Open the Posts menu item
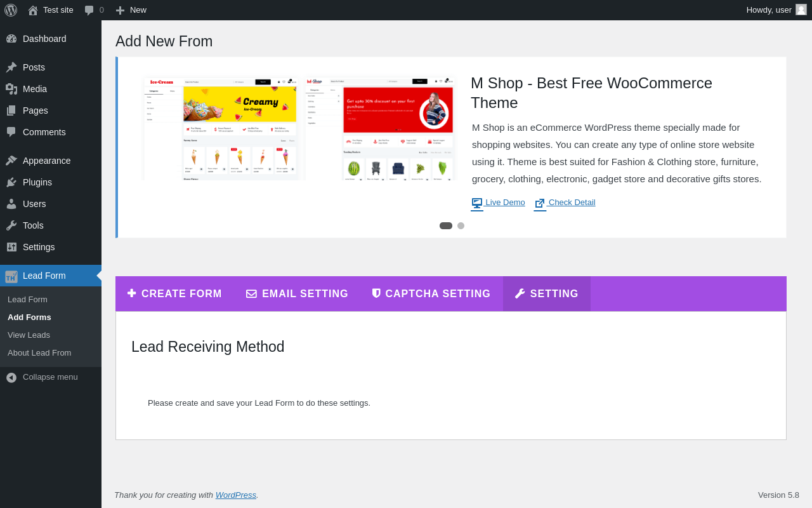This screenshot has height=508, width=812. pos(51,67)
